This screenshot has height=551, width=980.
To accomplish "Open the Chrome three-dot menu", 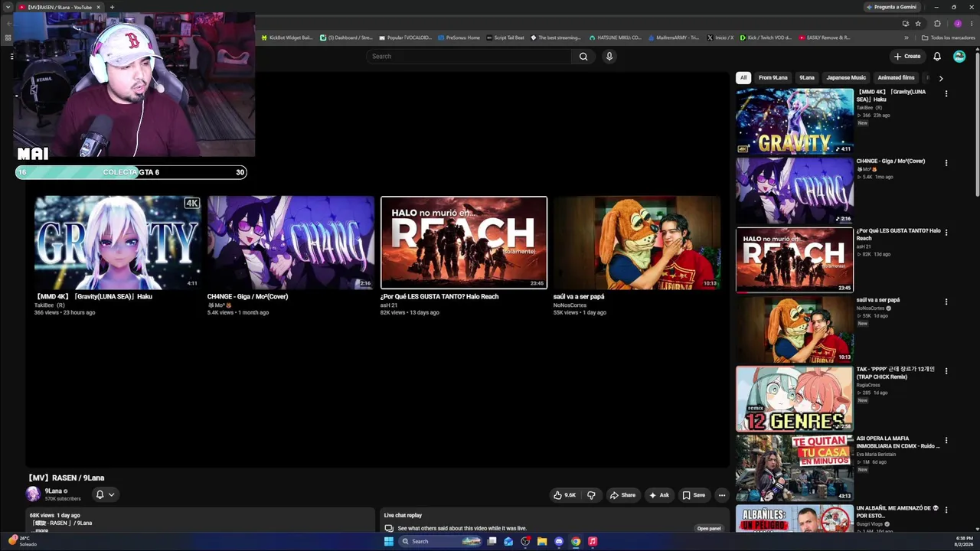I will pos(971,23).
